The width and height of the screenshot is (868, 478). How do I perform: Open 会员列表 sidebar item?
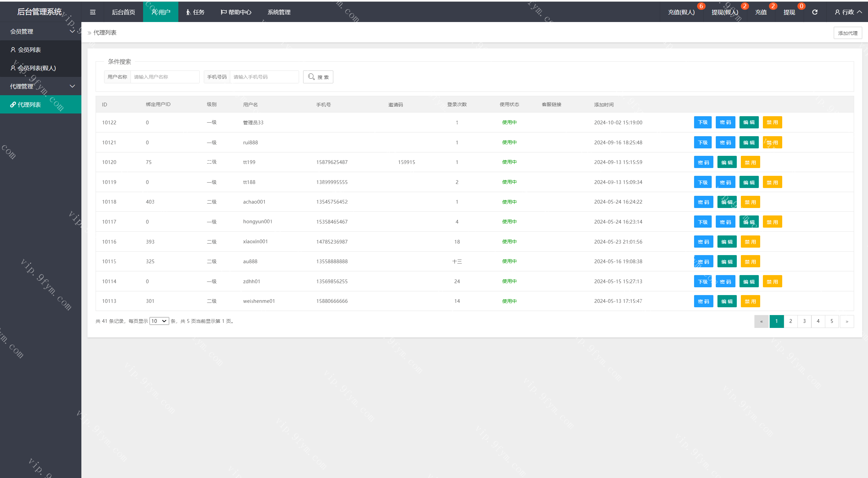click(29, 50)
